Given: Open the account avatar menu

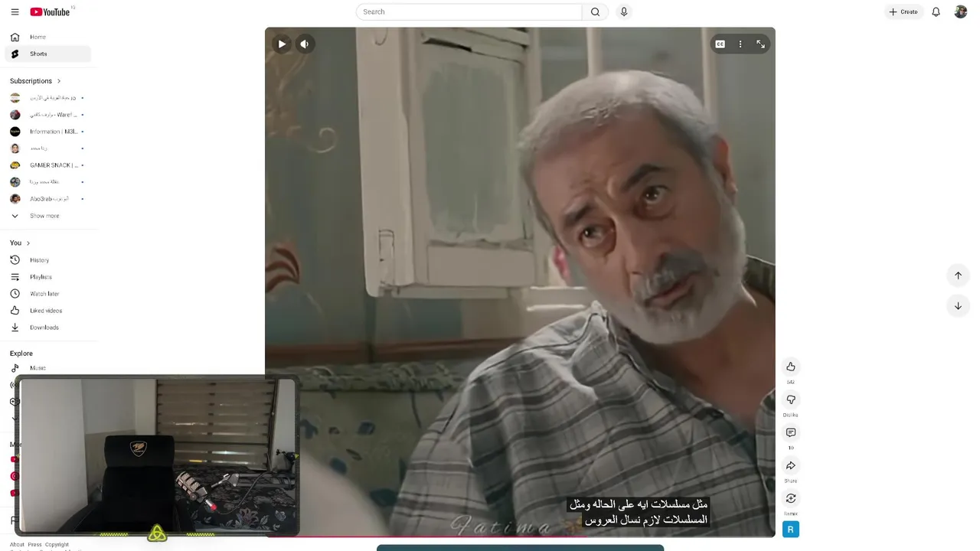Looking at the screenshot, I should (x=961, y=11).
